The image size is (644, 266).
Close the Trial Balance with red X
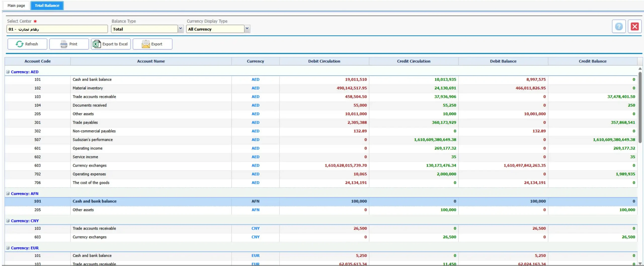pyautogui.click(x=634, y=26)
